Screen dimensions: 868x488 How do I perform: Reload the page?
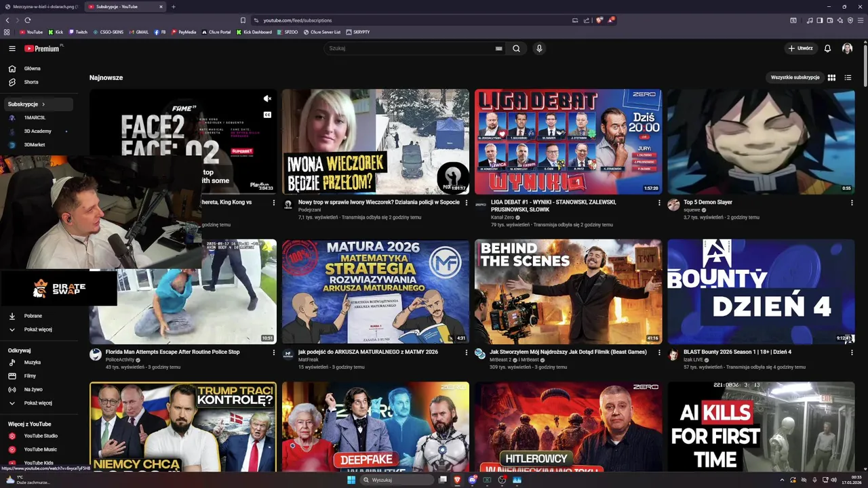(x=27, y=20)
